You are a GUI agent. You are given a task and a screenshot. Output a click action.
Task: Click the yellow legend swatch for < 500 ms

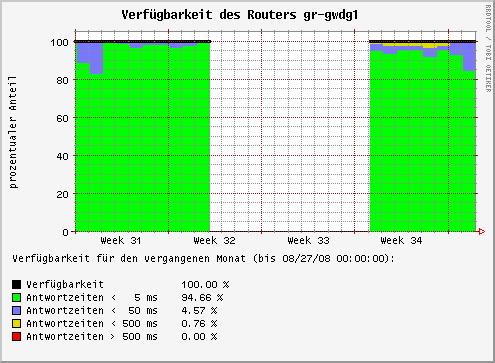point(16,323)
